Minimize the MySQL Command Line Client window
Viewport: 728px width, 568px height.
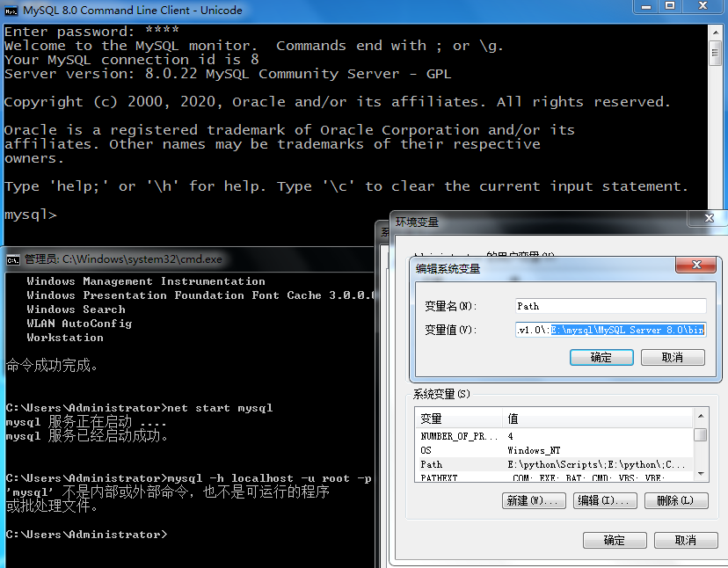coord(646,6)
